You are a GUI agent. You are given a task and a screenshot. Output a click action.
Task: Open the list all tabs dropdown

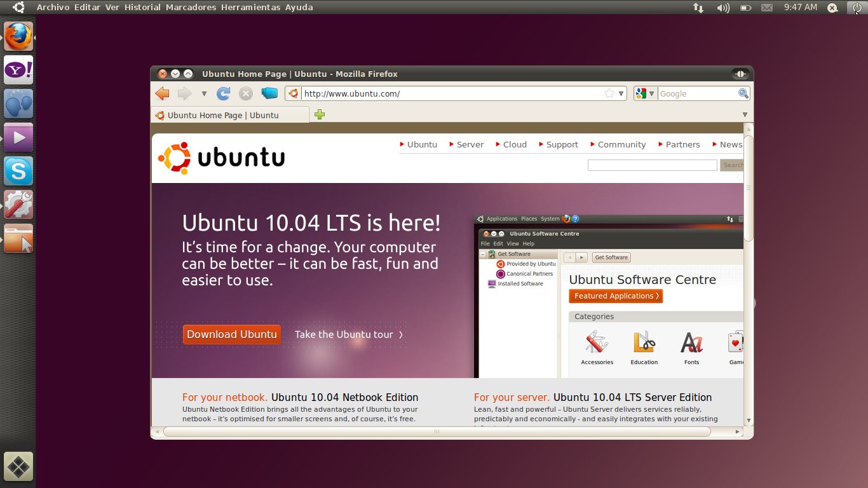point(745,115)
